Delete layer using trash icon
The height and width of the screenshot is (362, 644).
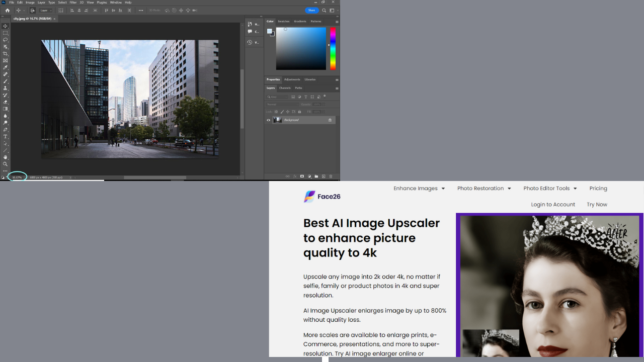pyautogui.click(x=331, y=176)
